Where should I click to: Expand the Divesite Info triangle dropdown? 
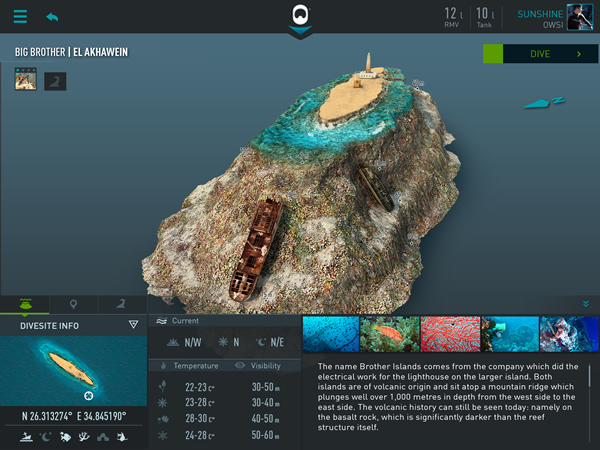point(133,325)
